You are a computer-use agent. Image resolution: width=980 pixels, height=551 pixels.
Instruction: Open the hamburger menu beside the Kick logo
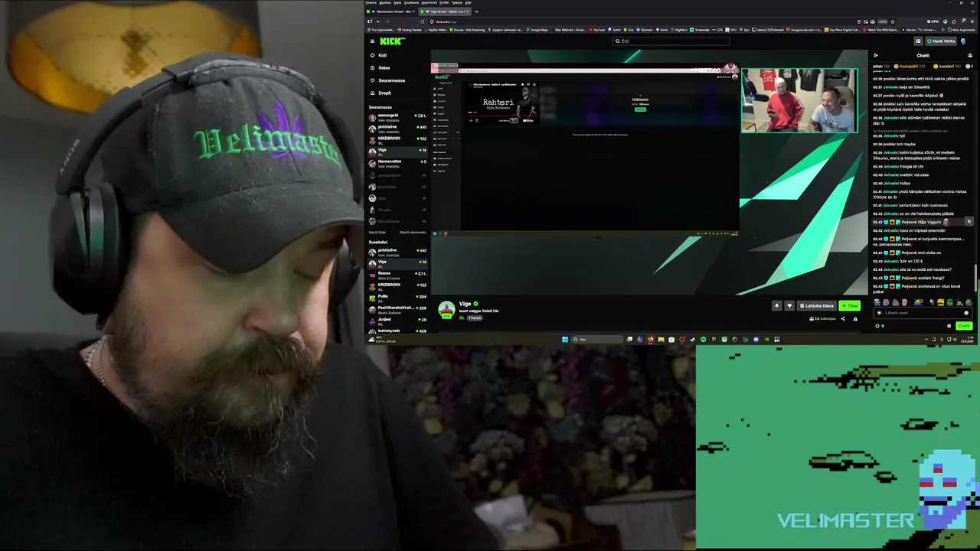(372, 41)
